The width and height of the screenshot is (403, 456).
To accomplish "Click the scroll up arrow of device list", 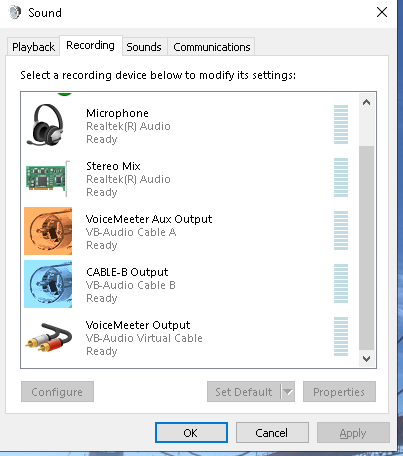I will (367, 102).
